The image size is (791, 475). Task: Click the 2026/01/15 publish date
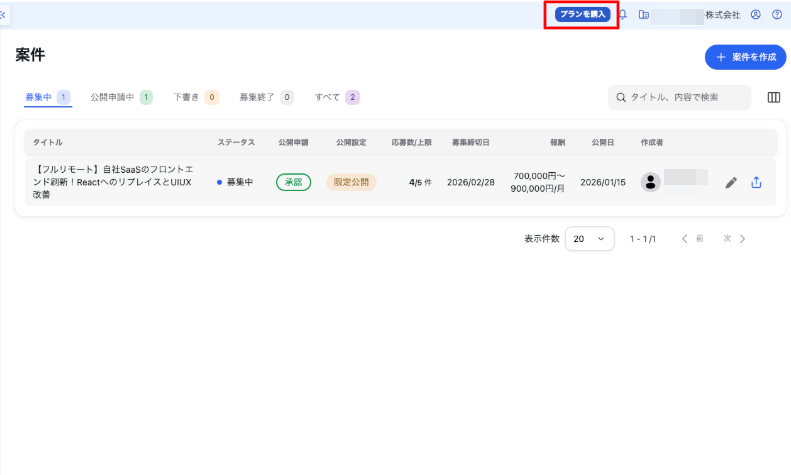602,182
